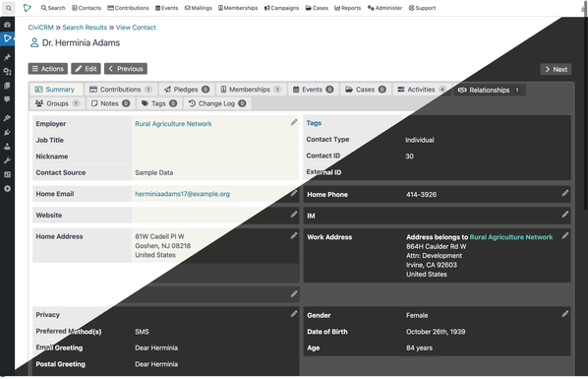Open Rural Agriculture Network link in Work Address
This screenshot has width=588, height=379.
point(511,237)
